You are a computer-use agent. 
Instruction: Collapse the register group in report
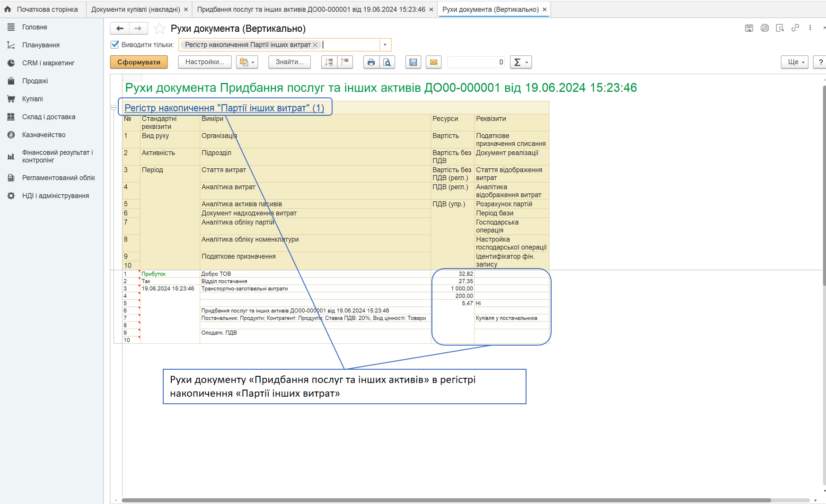114,108
